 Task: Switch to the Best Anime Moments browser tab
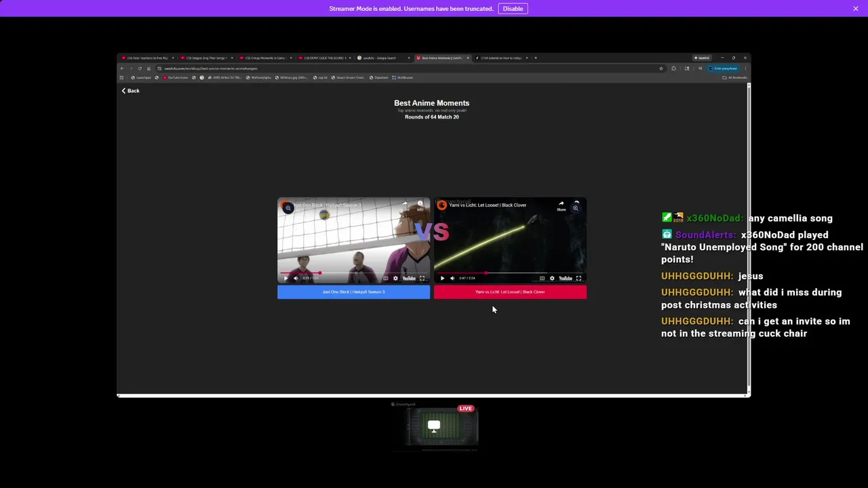442,58
